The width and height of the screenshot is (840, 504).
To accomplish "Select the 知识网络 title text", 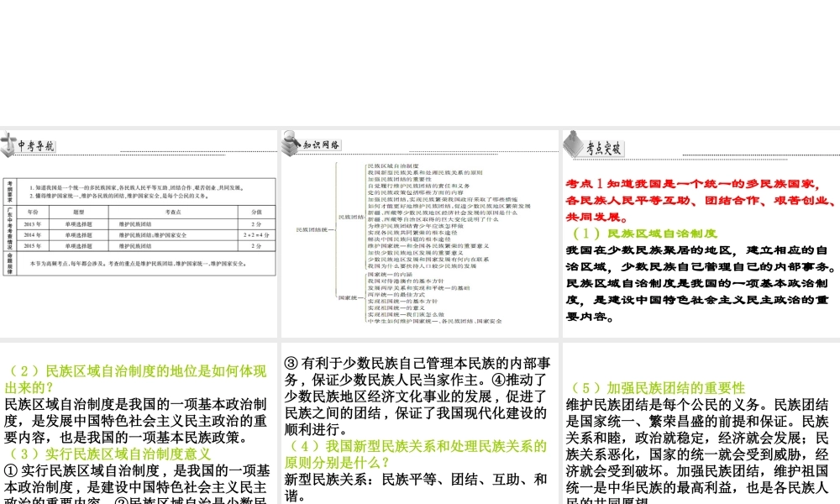I will point(321,145).
